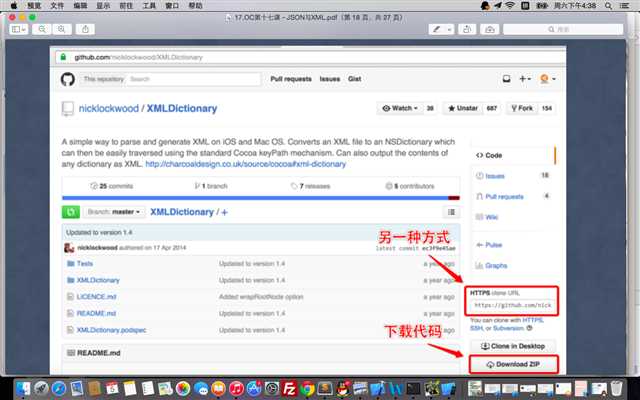View the 7 releases link
Image resolution: width=640 pixels, height=400 pixels.
(311, 186)
